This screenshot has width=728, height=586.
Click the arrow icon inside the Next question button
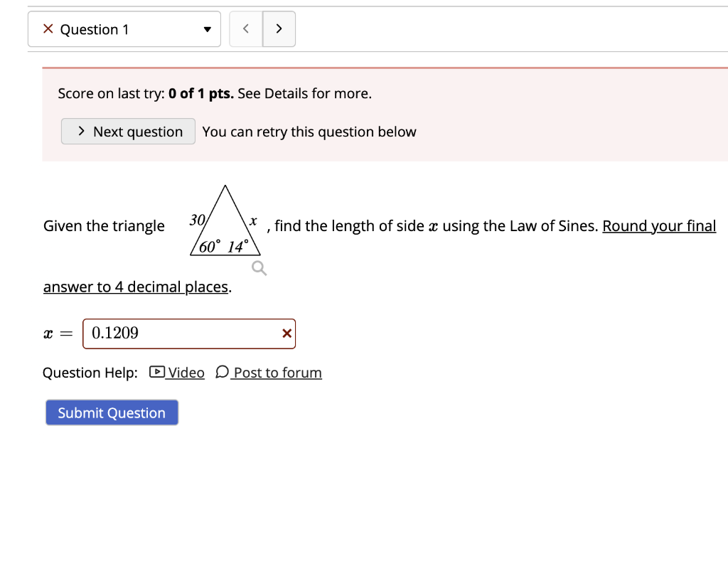[x=81, y=132]
